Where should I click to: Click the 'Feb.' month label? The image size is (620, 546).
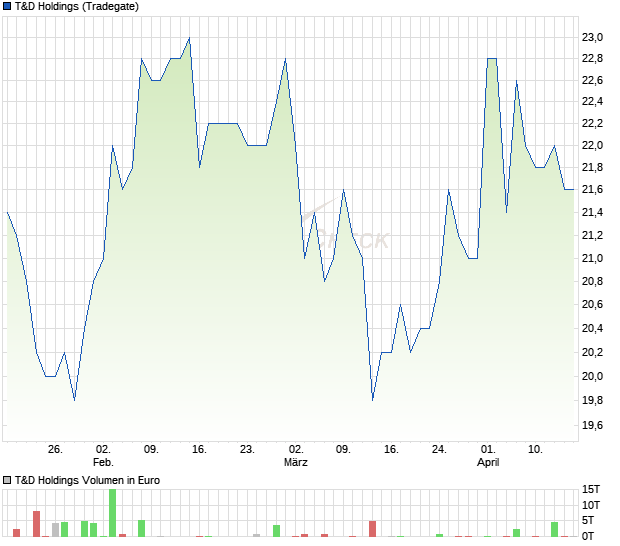(x=103, y=462)
